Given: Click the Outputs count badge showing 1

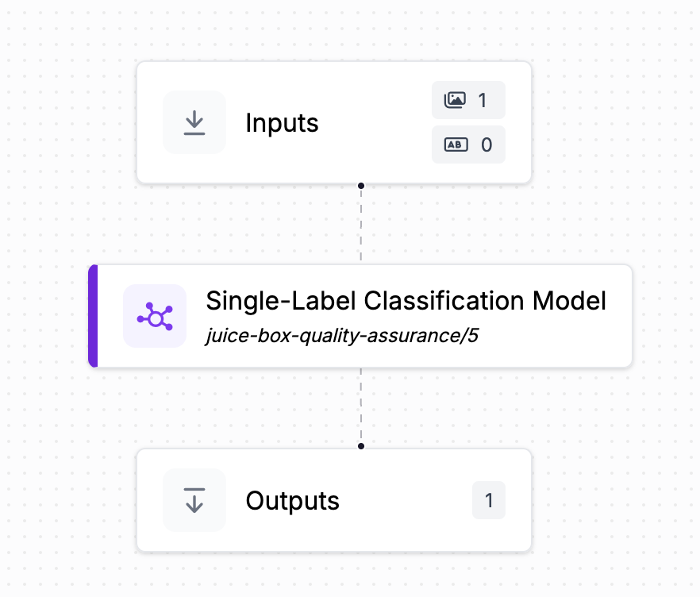Looking at the screenshot, I should (489, 500).
